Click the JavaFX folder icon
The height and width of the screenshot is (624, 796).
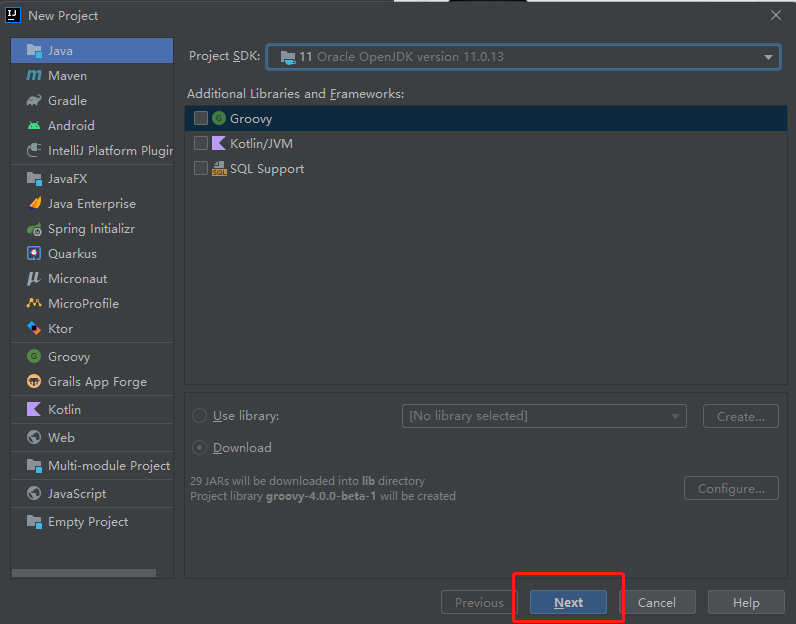34,179
